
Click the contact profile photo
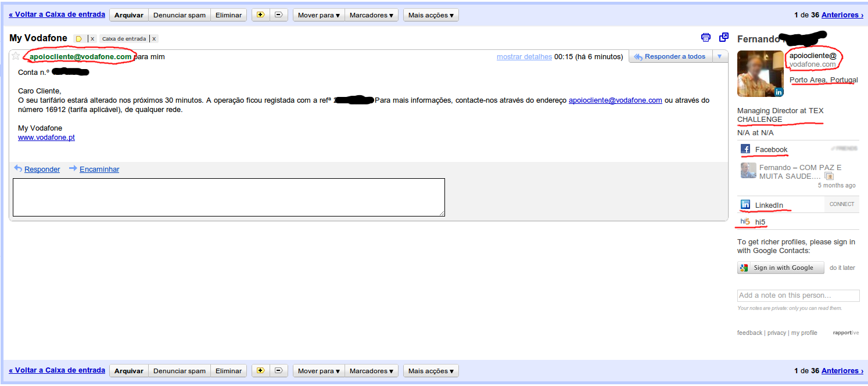[x=761, y=74]
